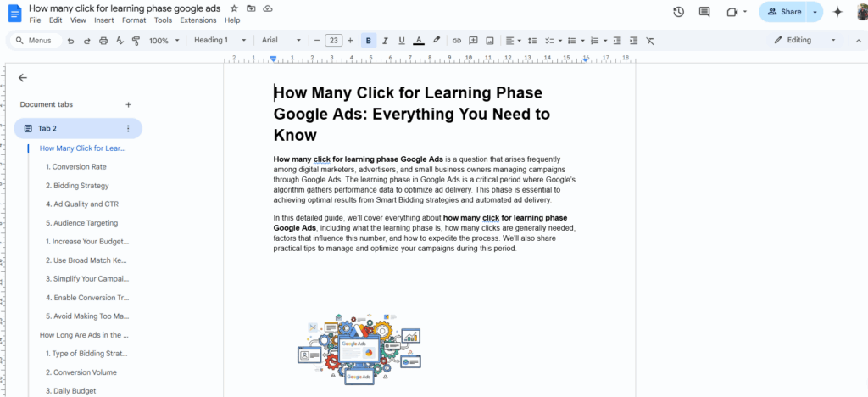Go to 'How Long Are Ads in the...' outline item
This screenshot has width=868, height=397.
84,335
